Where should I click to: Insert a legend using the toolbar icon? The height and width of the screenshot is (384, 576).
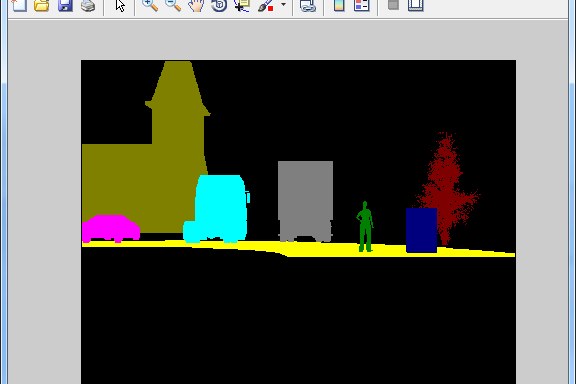[x=361, y=5]
